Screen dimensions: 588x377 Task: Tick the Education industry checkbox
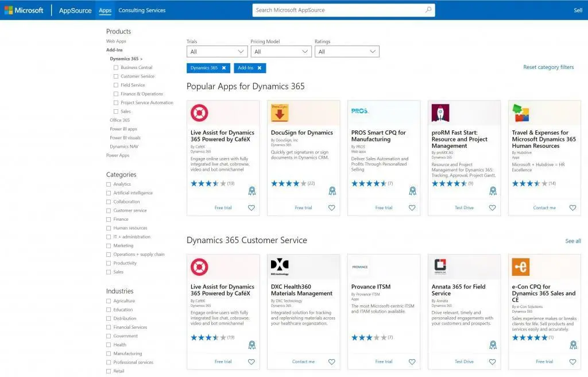click(x=109, y=310)
